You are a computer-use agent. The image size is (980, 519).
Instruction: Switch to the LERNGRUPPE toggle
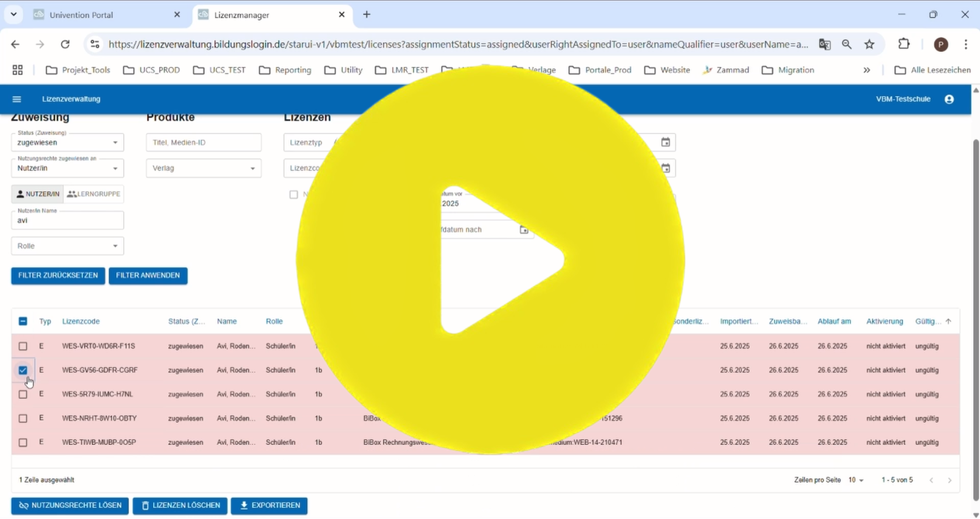(94, 194)
